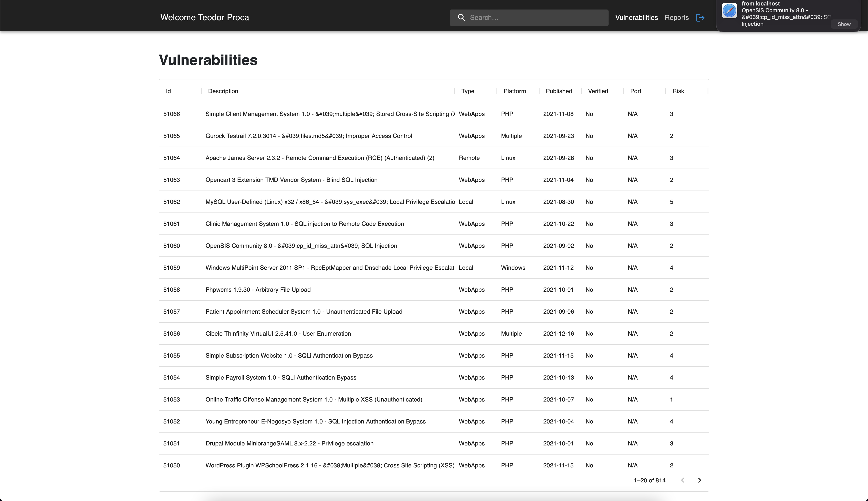This screenshot has width=868, height=501.
Task: Click MySQL User-Defined sys_exec description
Action: click(x=330, y=202)
